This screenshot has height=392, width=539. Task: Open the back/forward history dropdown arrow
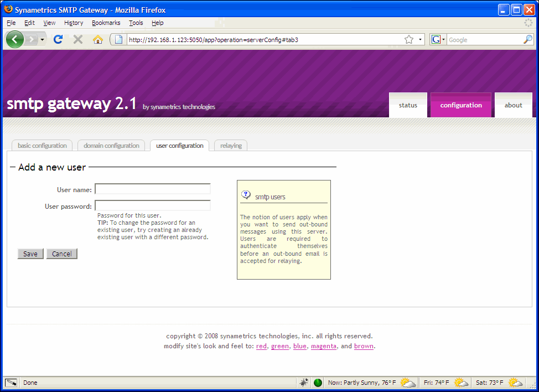click(42, 39)
